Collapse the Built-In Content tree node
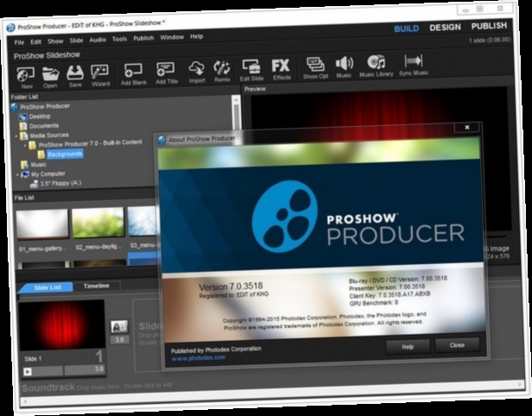Image resolution: width=532 pixels, height=416 pixels. 25,146
